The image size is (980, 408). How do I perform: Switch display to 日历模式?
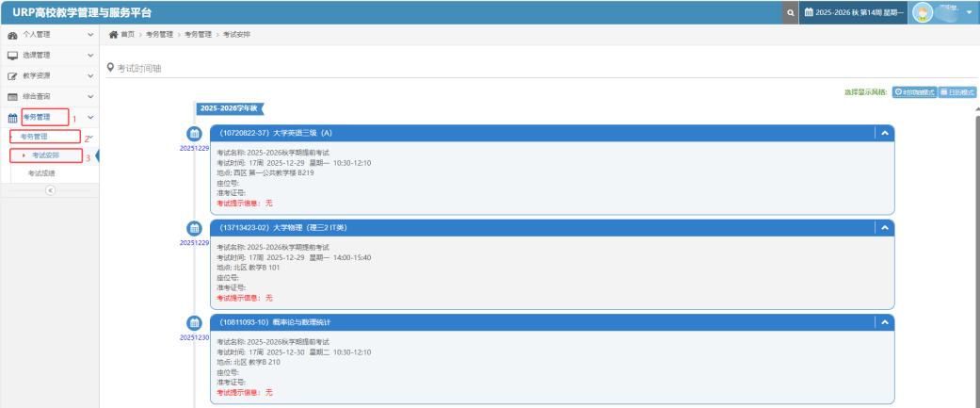956,90
